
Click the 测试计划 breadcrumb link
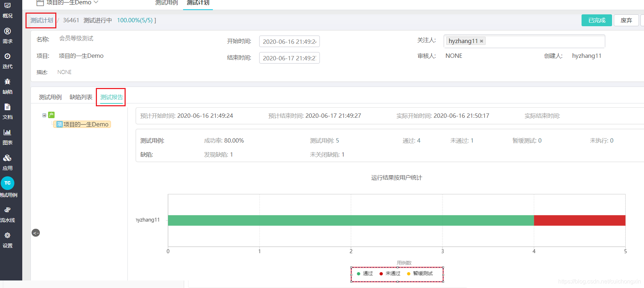point(42,20)
